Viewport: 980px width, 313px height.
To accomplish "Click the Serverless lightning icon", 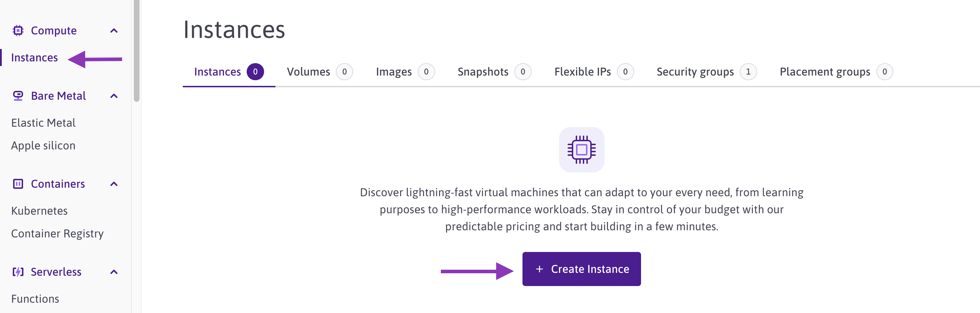I will (x=18, y=272).
